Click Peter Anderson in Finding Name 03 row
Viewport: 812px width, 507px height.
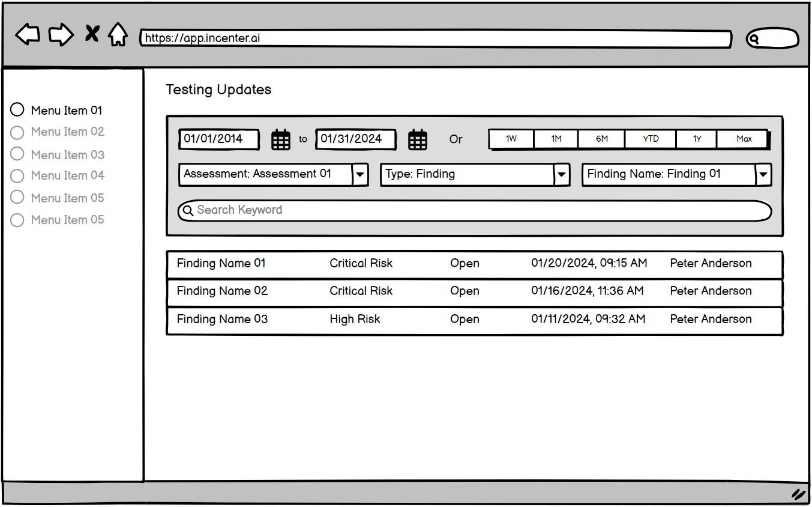coord(711,319)
